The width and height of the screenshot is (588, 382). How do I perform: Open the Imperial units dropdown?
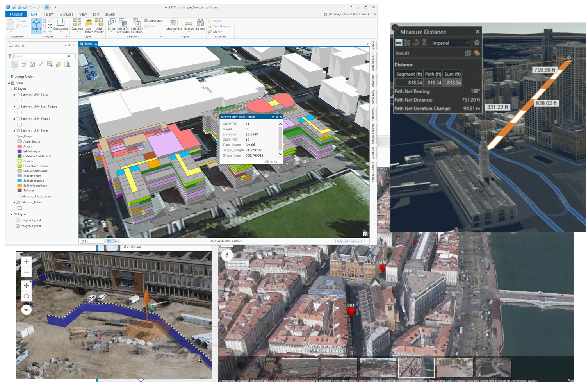point(450,43)
